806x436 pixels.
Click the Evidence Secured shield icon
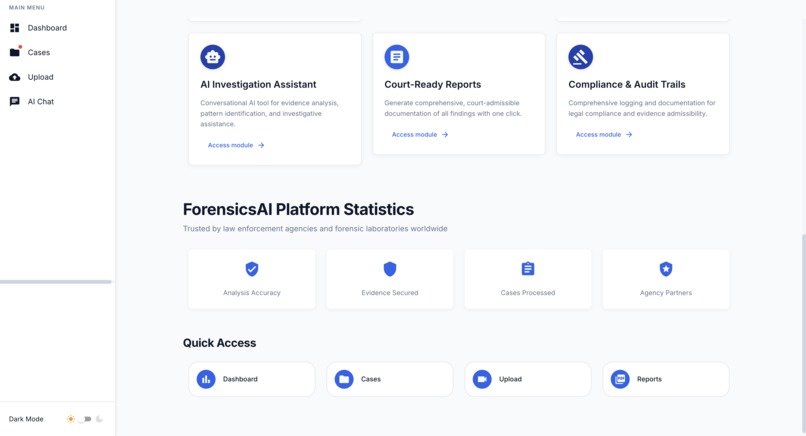tap(390, 269)
